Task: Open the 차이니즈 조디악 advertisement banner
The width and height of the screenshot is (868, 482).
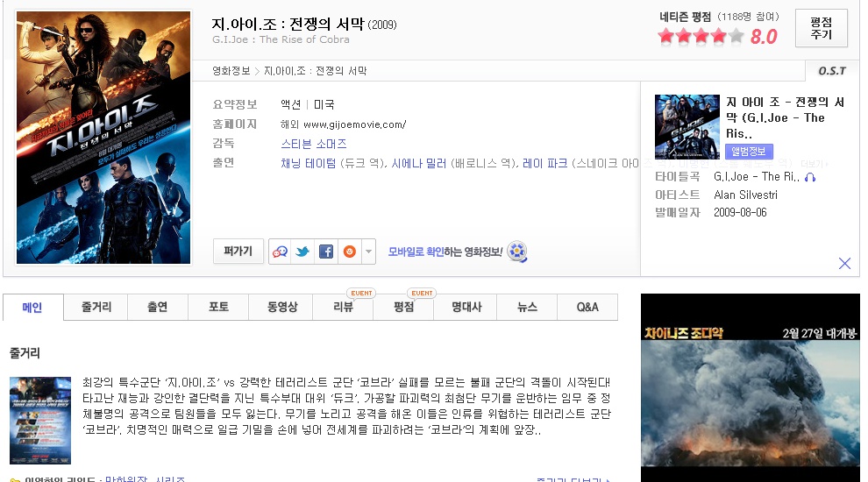Action: coord(751,387)
